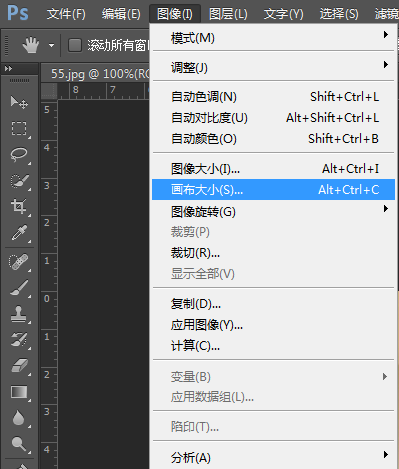The image size is (399, 469).
Task: Select the Eraser tool
Action: tap(19, 366)
